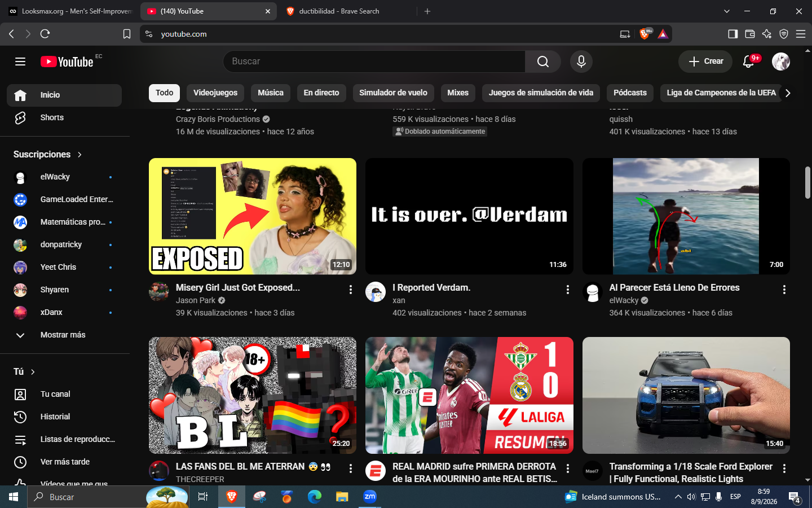Open Ver más tarde in sidebar
This screenshot has height=508, width=812.
tap(64, 462)
